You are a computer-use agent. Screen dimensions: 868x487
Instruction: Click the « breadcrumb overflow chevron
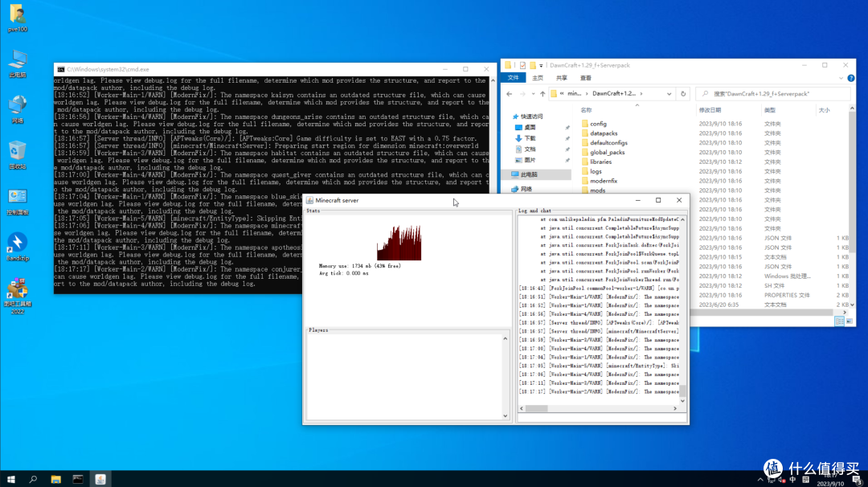[562, 93]
